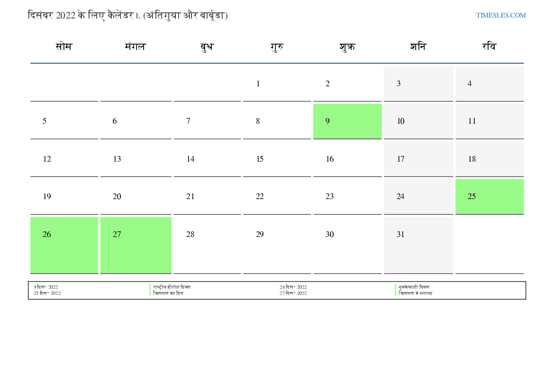Image resolution: width=554 pixels, height=392 pixels.
Task: Select the सोम column header
Action: [x=64, y=47]
